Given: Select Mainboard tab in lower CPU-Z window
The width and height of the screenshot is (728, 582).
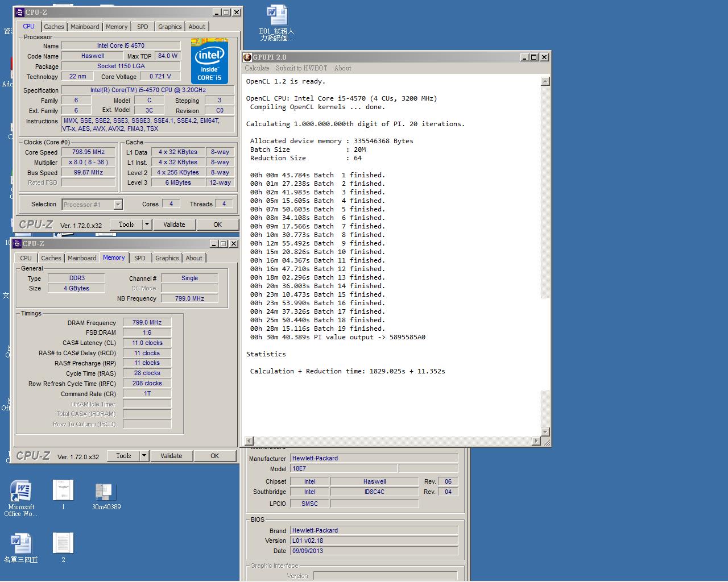Looking at the screenshot, I should pos(82,258).
